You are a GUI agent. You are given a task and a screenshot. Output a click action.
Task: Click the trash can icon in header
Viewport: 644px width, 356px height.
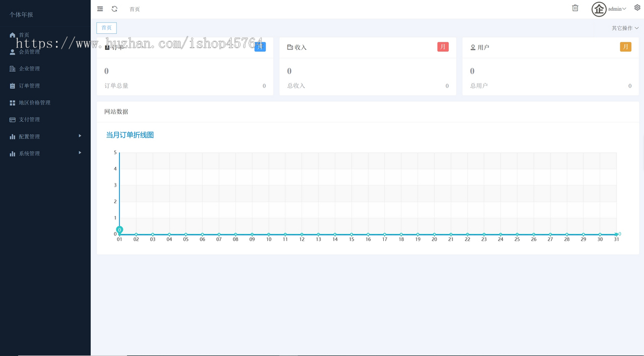coord(575,8)
